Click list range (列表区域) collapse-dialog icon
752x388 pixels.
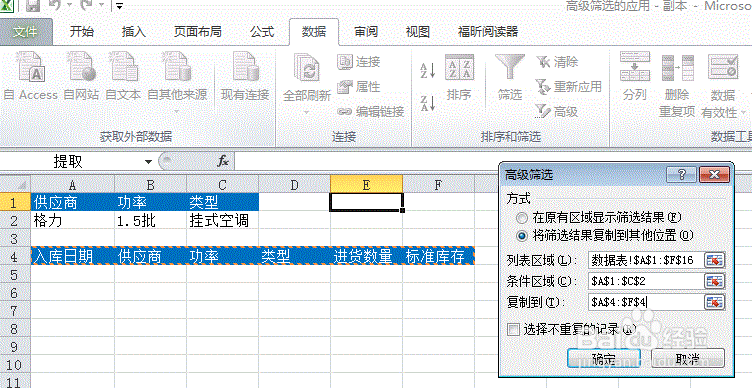714,260
